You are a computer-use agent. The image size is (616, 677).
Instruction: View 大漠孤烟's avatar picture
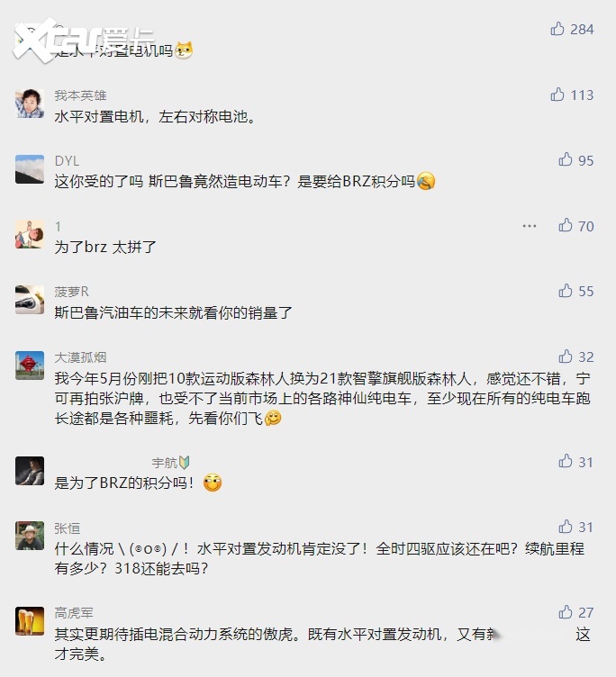(30, 365)
